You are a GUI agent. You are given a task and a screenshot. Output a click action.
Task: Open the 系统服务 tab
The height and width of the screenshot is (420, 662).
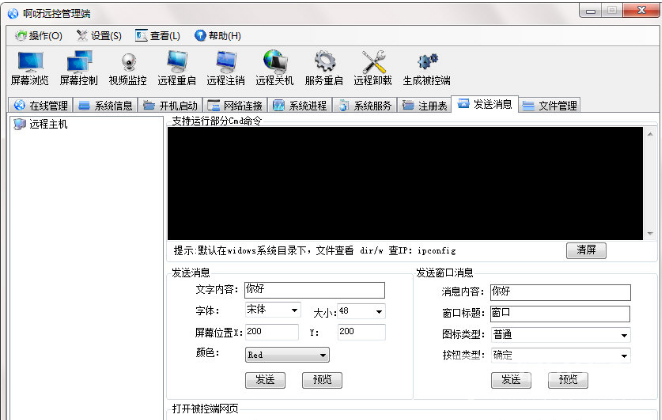(x=365, y=105)
